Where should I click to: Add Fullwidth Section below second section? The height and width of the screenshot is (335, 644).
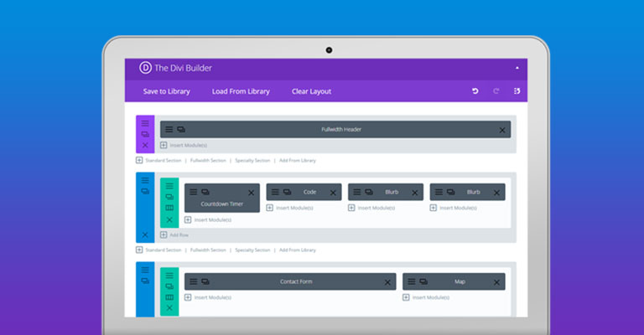(208, 250)
